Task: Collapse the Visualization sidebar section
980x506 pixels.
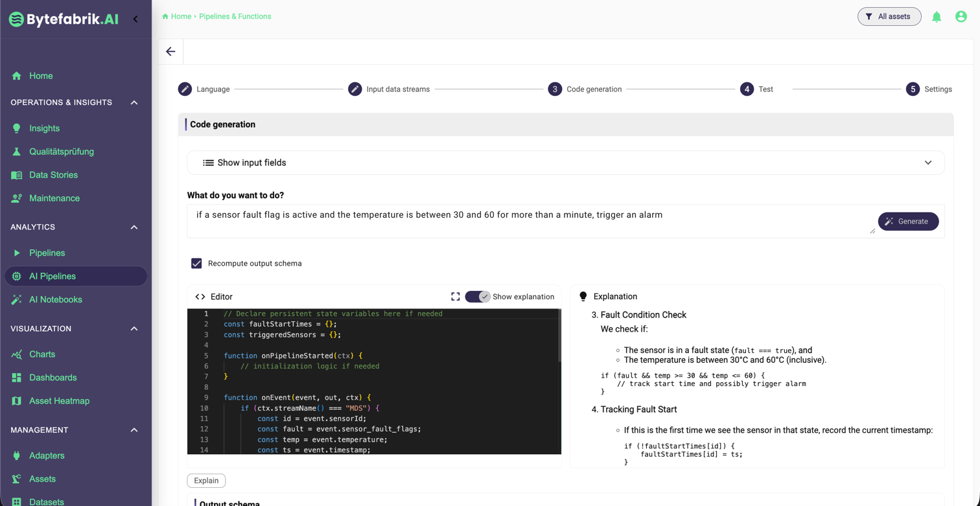Action: pyautogui.click(x=134, y=329)
